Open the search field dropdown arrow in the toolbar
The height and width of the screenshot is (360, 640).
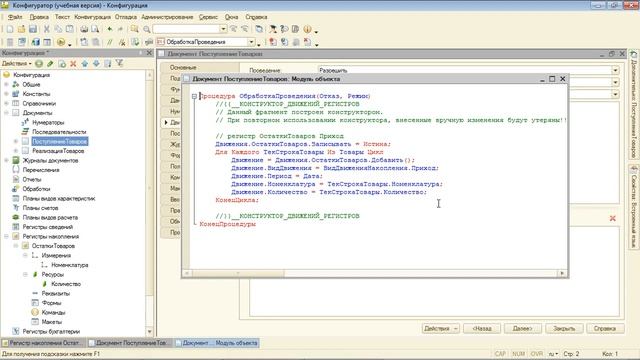[223, 29]
